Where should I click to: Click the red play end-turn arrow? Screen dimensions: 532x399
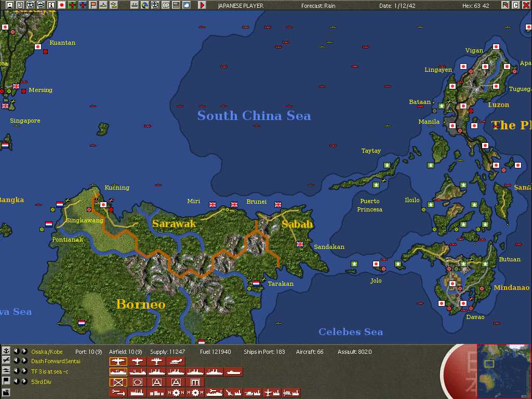pyautogui.click(x=202, y=5)
